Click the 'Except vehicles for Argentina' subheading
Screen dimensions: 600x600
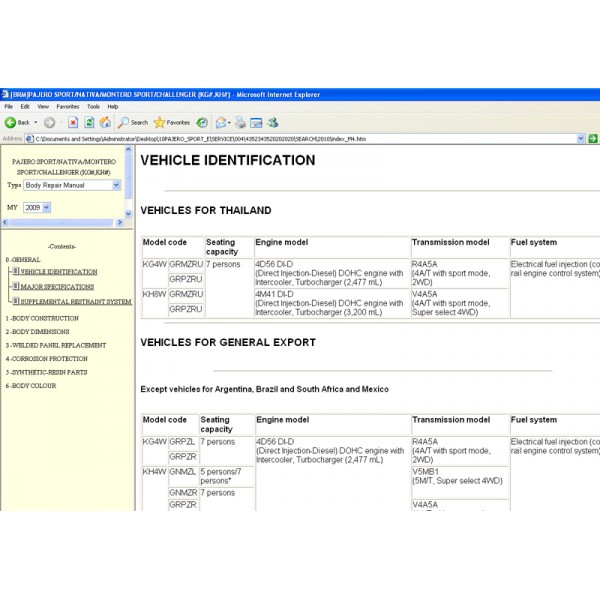click(264, 389)
